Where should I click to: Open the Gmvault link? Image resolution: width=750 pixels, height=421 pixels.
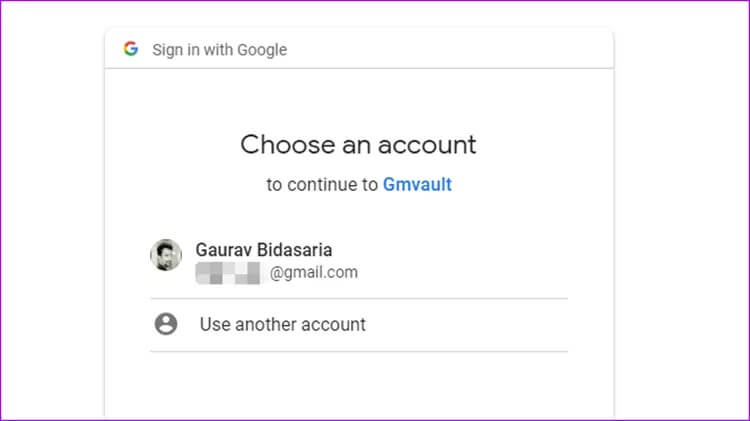417,185
